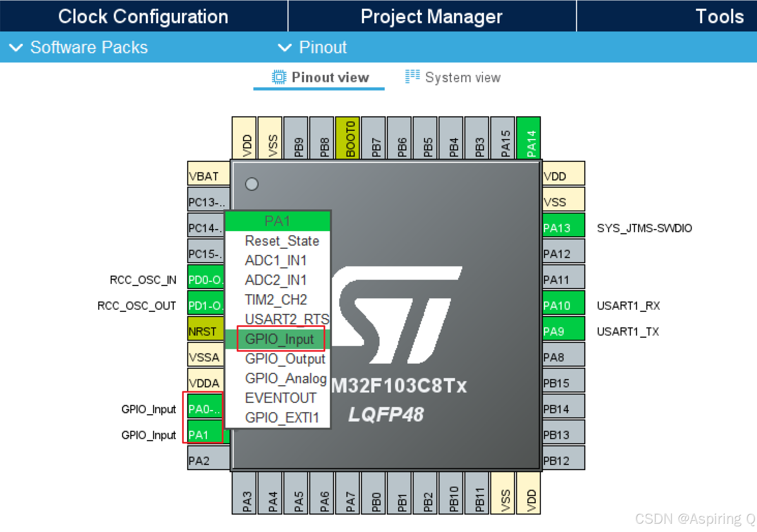
Task: Click the SYS_JTMS-SWDIO label
Action: pyautogui.click(x=644, y=228)
